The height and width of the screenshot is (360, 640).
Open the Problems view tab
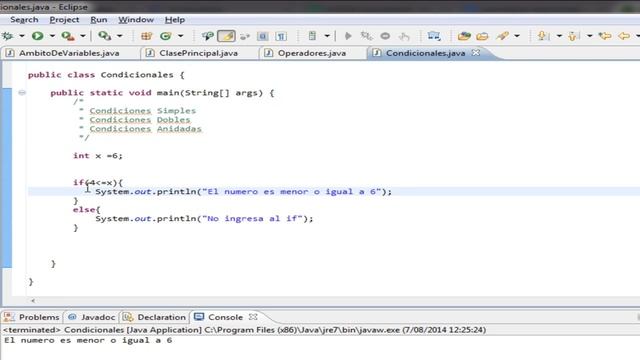coord(39,317)
